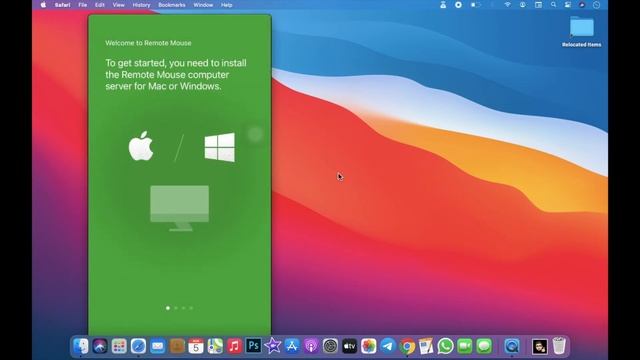Go to second onboarding page dot
This screenshot has width=640, height=360.
pyautogui.click(x=176, y=308)
